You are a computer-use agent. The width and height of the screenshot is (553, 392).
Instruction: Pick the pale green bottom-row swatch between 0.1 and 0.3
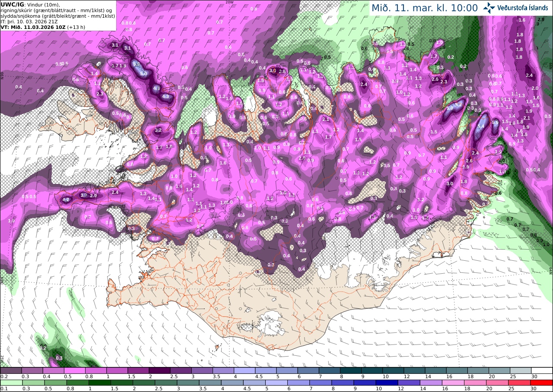click(x=11, y=383)
